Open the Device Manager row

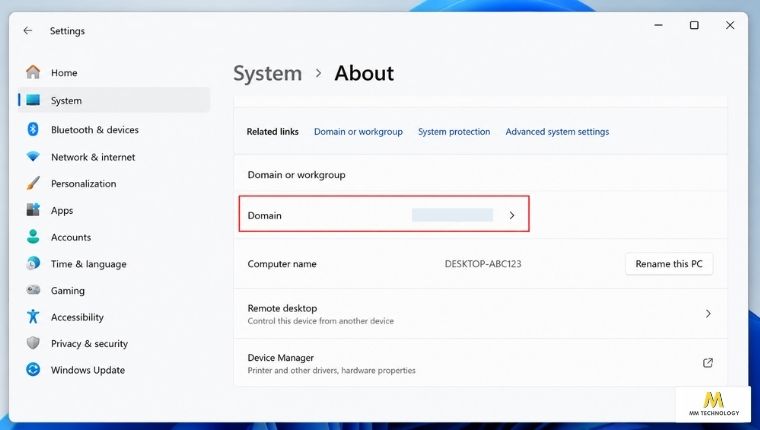(x=480, y=363)
